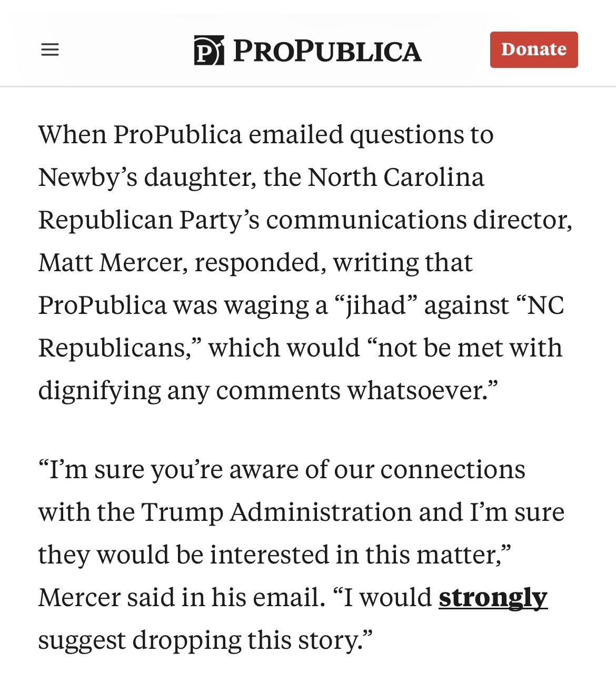Open the hamburger navigation menu
This screenshot has height=682, width=616.
pos(50,50)
